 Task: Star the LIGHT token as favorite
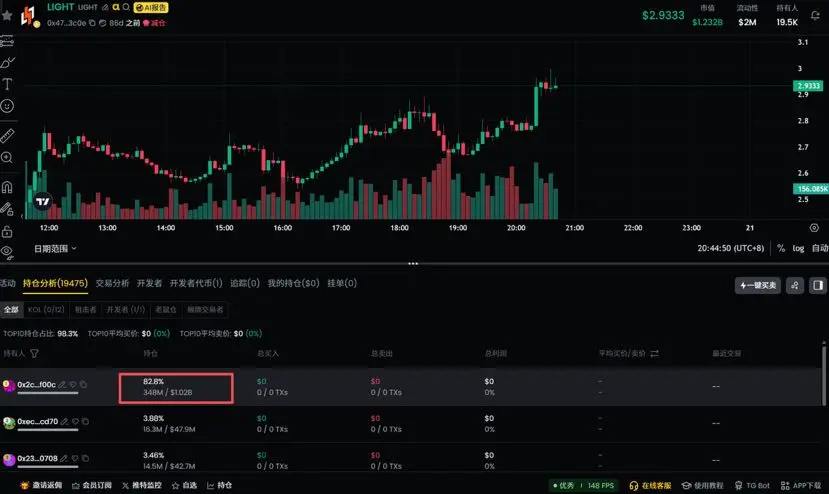coord(7,15)
